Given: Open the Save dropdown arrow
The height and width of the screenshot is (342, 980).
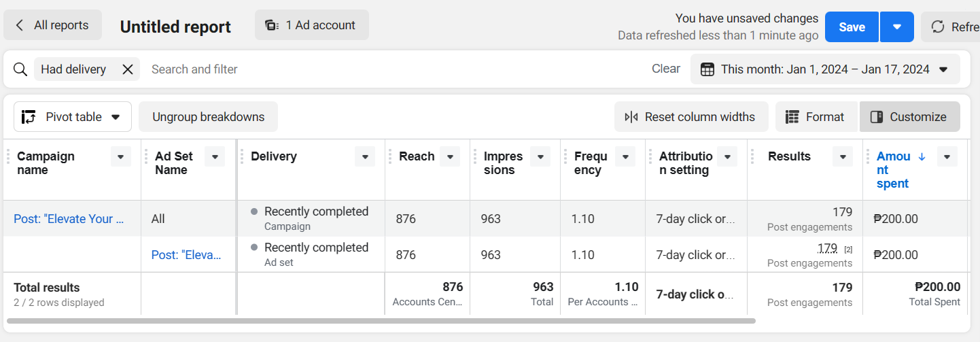Looking at the screenshot, I should (896, 27).
